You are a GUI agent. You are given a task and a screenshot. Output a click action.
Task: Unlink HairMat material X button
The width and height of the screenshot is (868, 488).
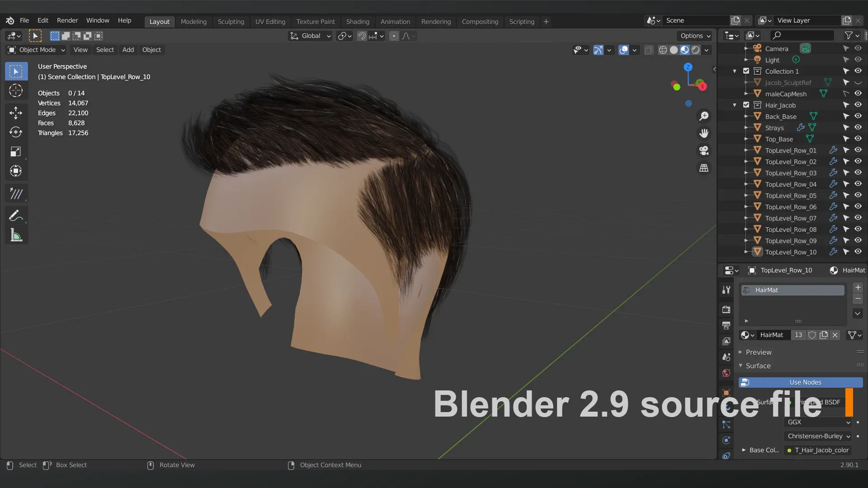(x=835, y=335)
